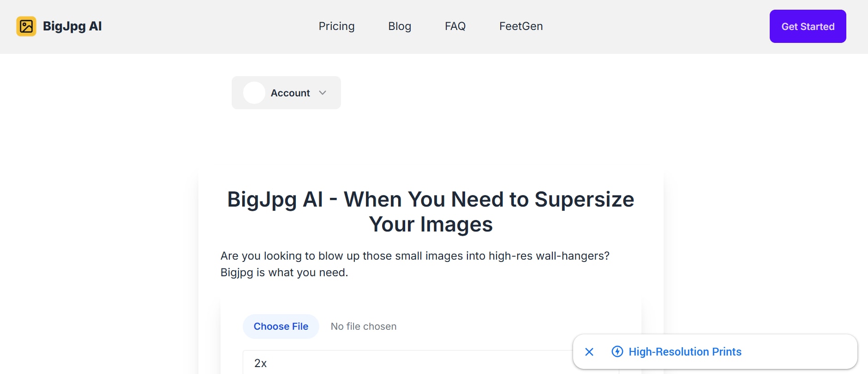
Task: Navigate to FeetGen
Action: pyautogui.click(x=521, y=26)
